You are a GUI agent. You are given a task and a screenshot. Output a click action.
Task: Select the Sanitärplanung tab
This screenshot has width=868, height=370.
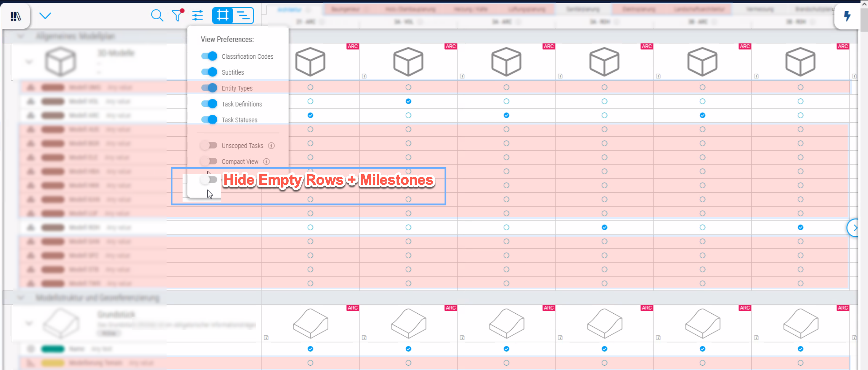(583, 9)
